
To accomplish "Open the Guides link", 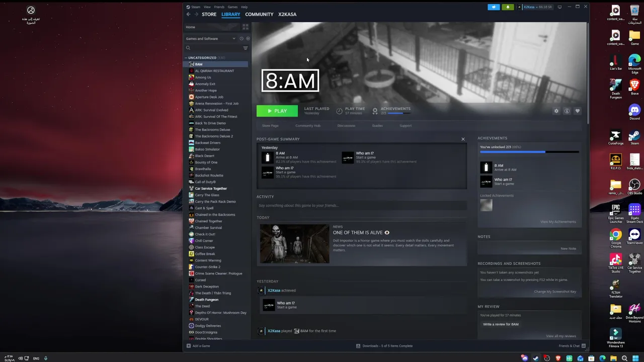I will pyautogui.click(x=377, y=126).
